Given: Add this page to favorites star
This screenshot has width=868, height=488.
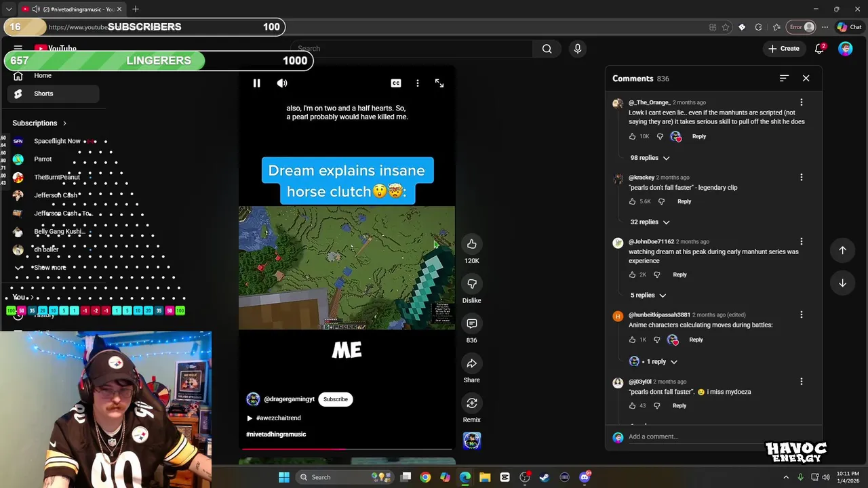Looking at the screenshot, I should [x=726, y=27].
